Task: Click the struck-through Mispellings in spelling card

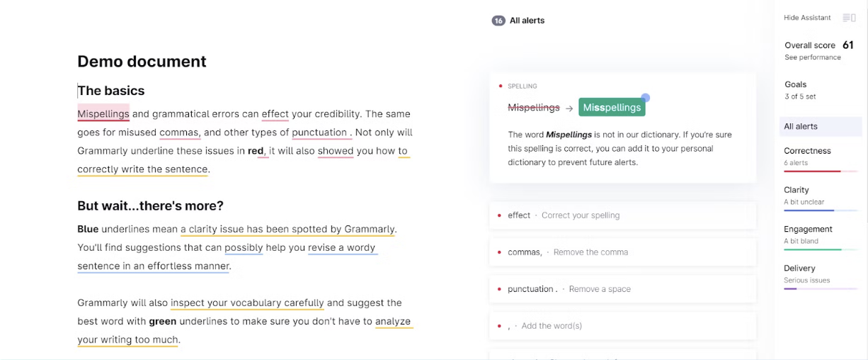Action: click(534, 108)
